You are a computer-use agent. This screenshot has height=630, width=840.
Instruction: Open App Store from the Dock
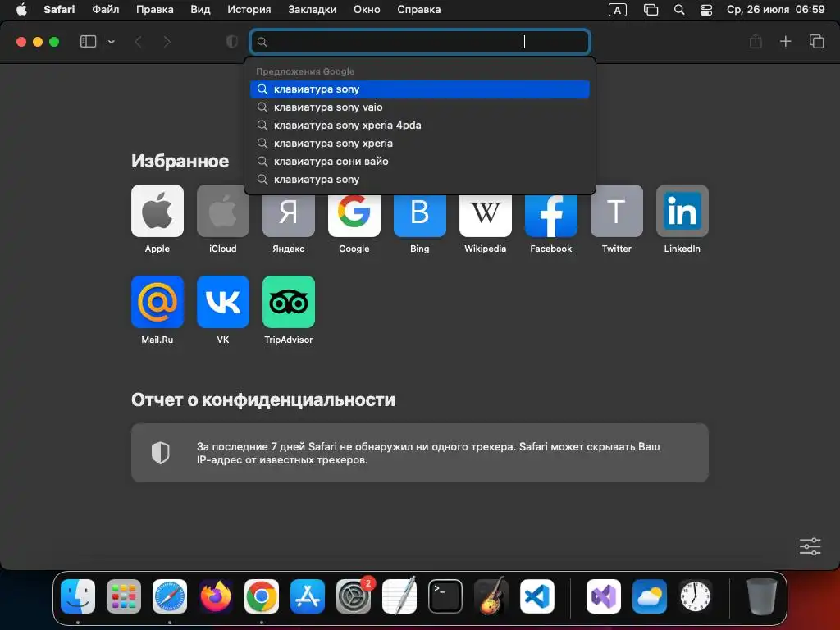pyautogui.click(x=308, y=596)
